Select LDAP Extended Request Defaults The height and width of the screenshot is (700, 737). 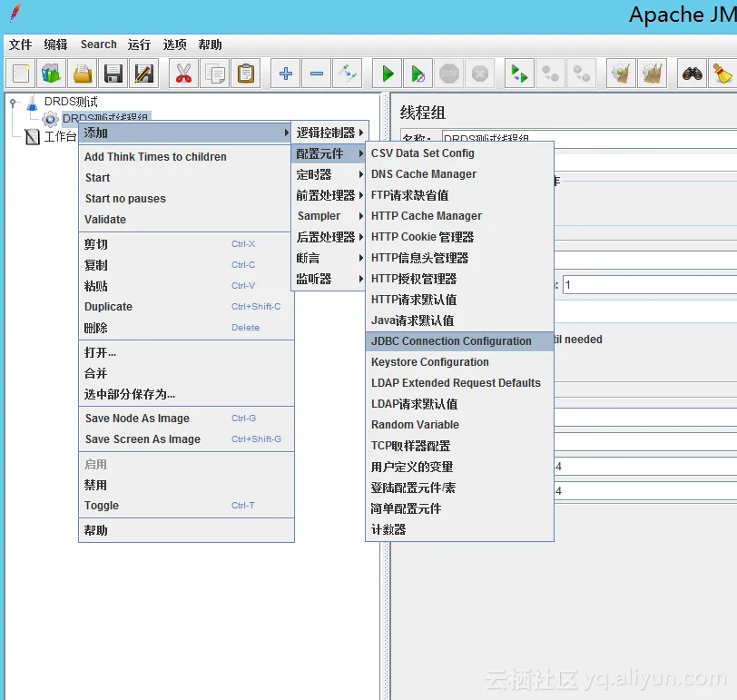pyautogui.click(x=459, y=382)
